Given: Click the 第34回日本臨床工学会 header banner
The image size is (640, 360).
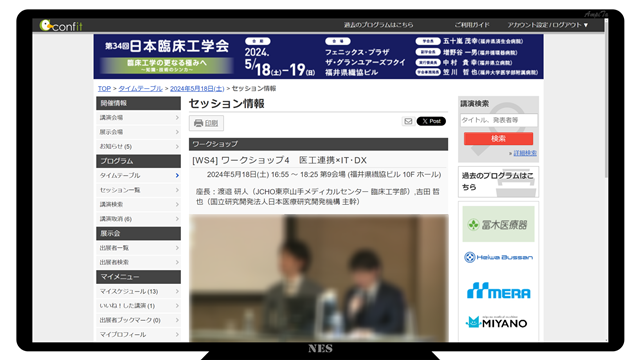Looking at the screenshot, I should click(318, 56).
